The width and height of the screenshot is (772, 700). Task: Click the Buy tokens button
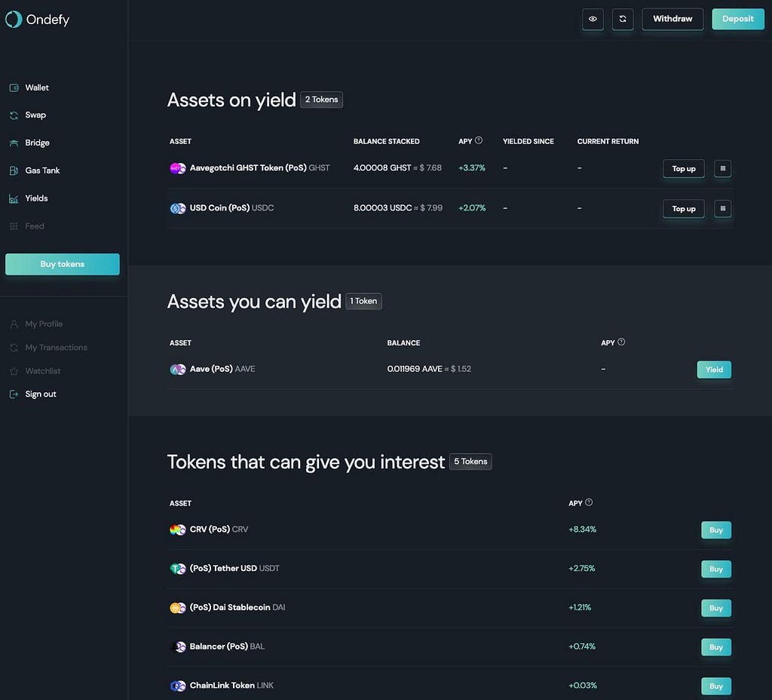(63, 264)
